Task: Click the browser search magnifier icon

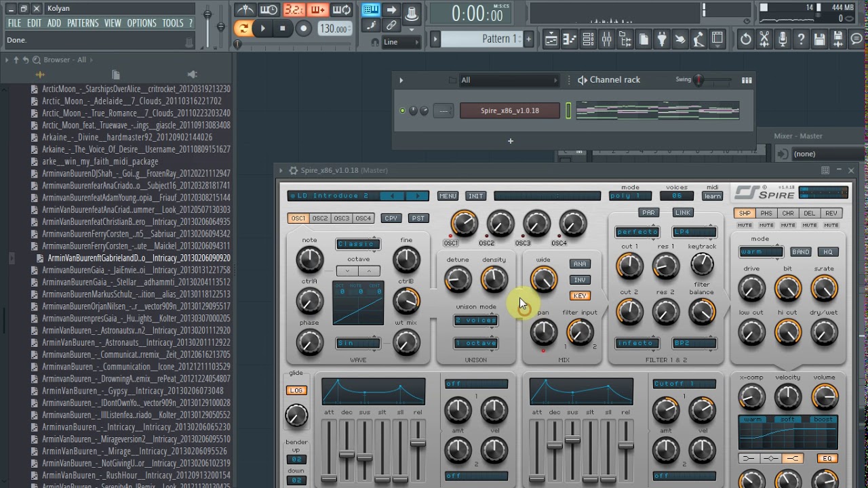Action: click(37, 60)
